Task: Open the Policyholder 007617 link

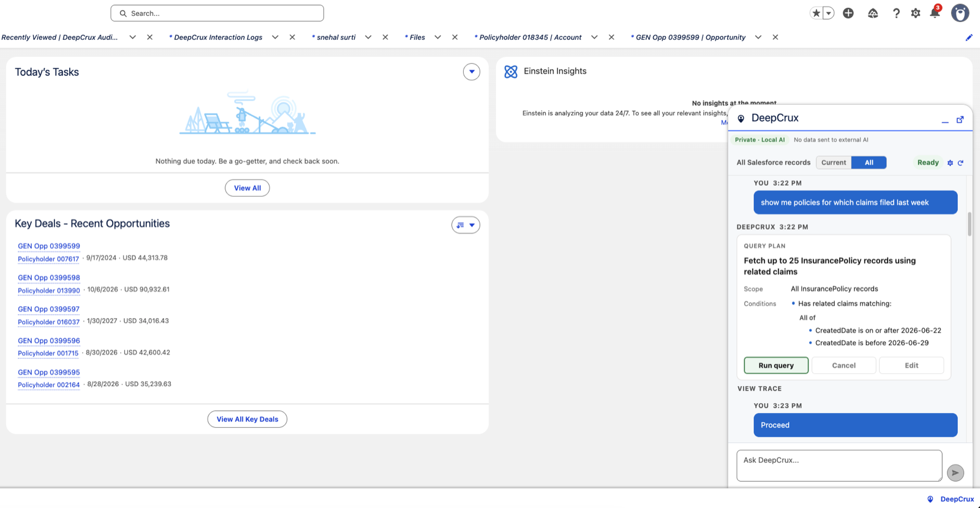Action: click(x=48, y=259)
